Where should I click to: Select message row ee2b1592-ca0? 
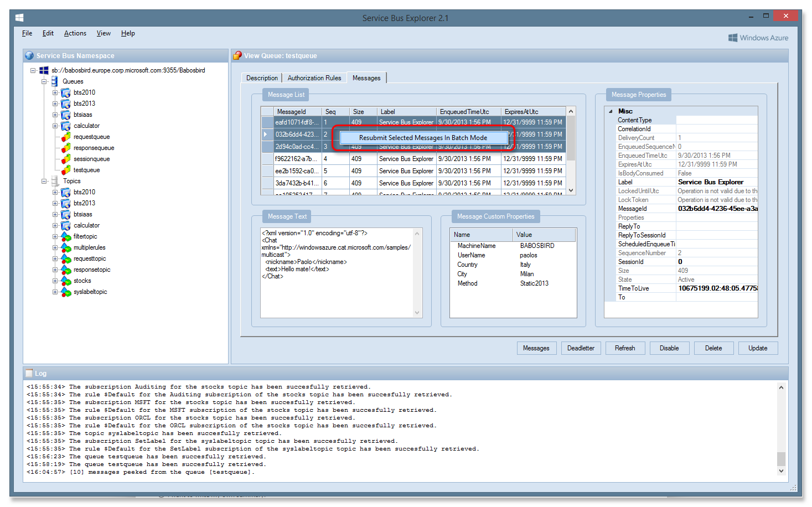tap(413, 171)
